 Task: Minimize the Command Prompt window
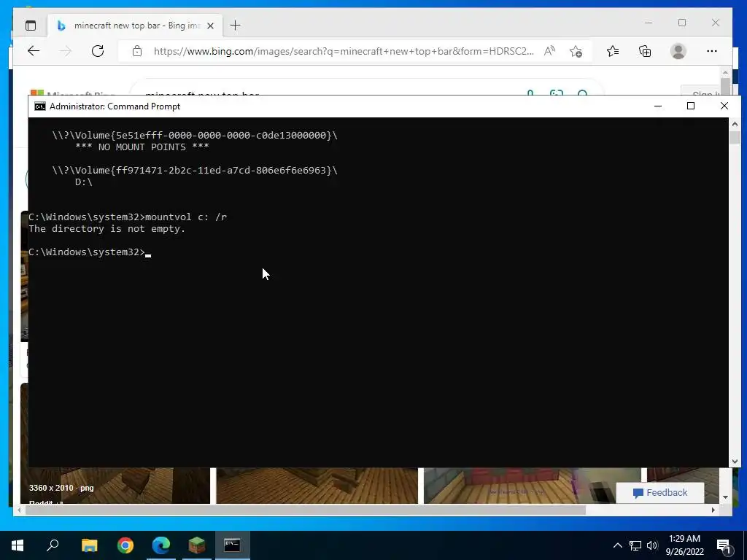tap(658, 106)
